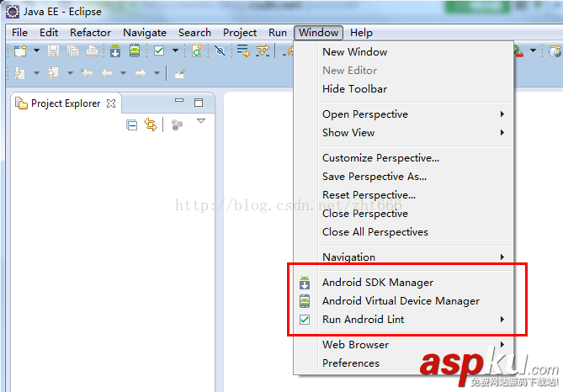563x392 pixels.
Task: Open the File menu
Action: (19, 33)
